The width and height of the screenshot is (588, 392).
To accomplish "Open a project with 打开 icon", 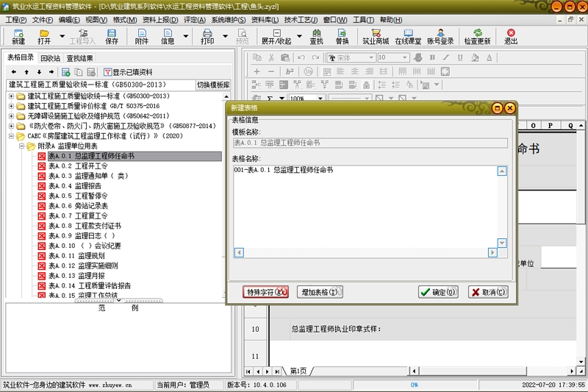I will pos(44,36).
